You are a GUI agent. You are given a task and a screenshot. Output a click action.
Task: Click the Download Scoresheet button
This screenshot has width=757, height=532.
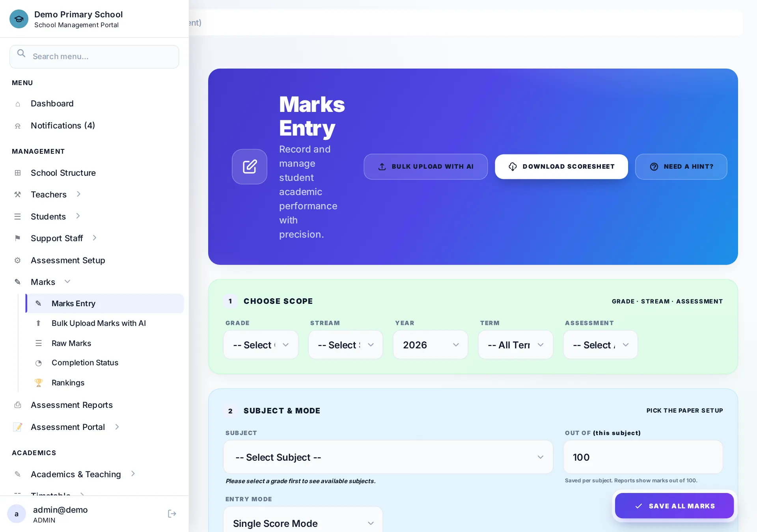click(561, 167)
